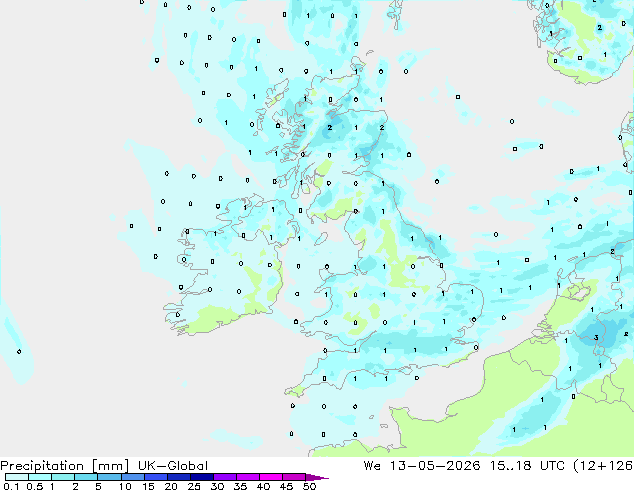
Task: Click the 'We' weekday abbreviation
Action: point(372,466)
